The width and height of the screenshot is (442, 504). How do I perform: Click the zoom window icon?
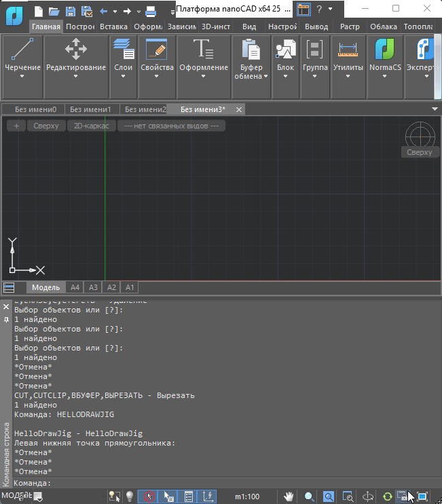[348, 497]
